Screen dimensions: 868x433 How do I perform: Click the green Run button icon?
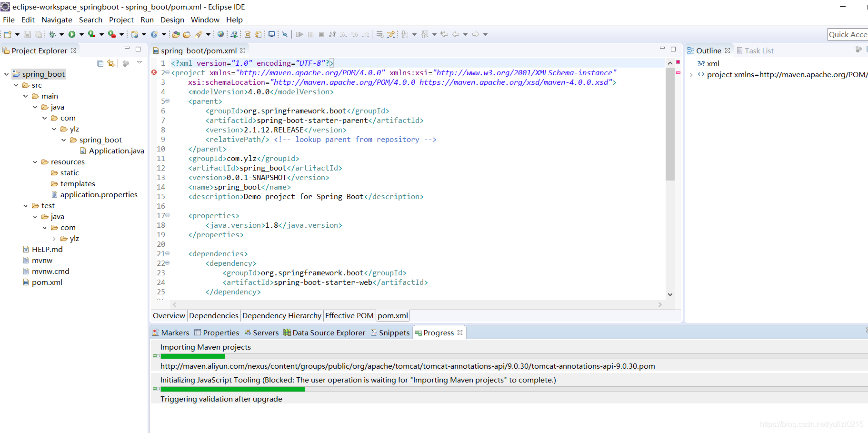click(x=72, y=34)
